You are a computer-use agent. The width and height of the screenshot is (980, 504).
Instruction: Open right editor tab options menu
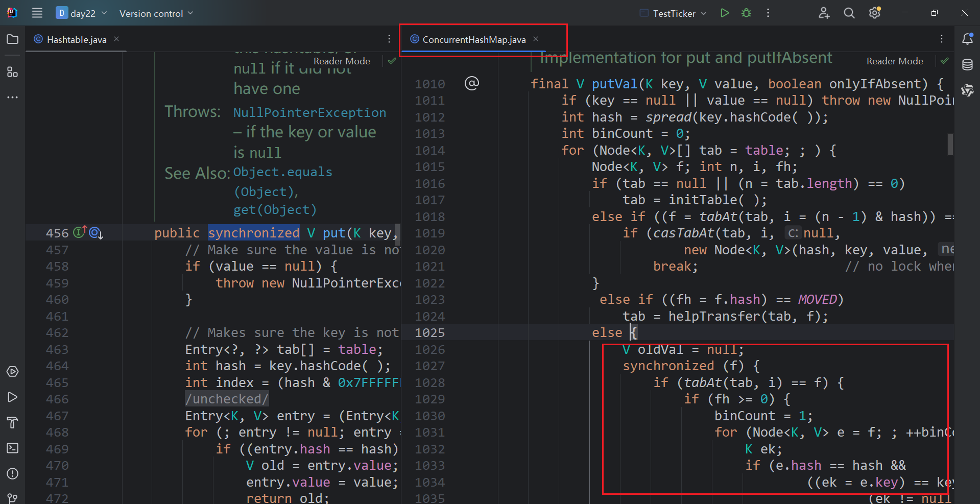click(942, 39)
